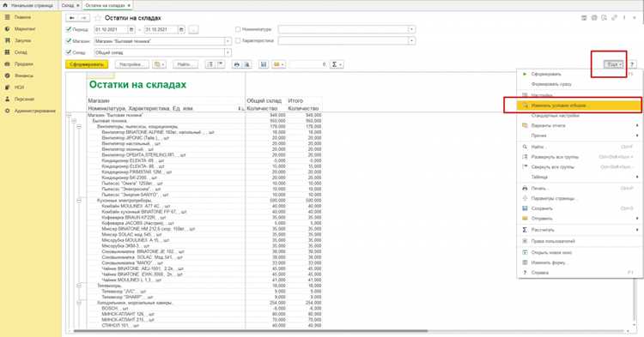Close the Остатки на складах tab
The width and height of the screenshot is (644, 337).
[x=129, y=5]
